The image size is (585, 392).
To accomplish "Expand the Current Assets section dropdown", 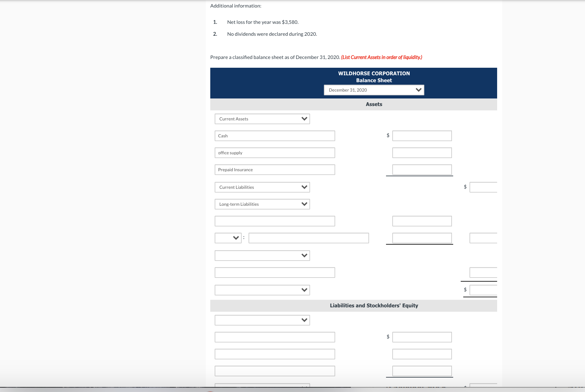I will (x=262, y=119).
